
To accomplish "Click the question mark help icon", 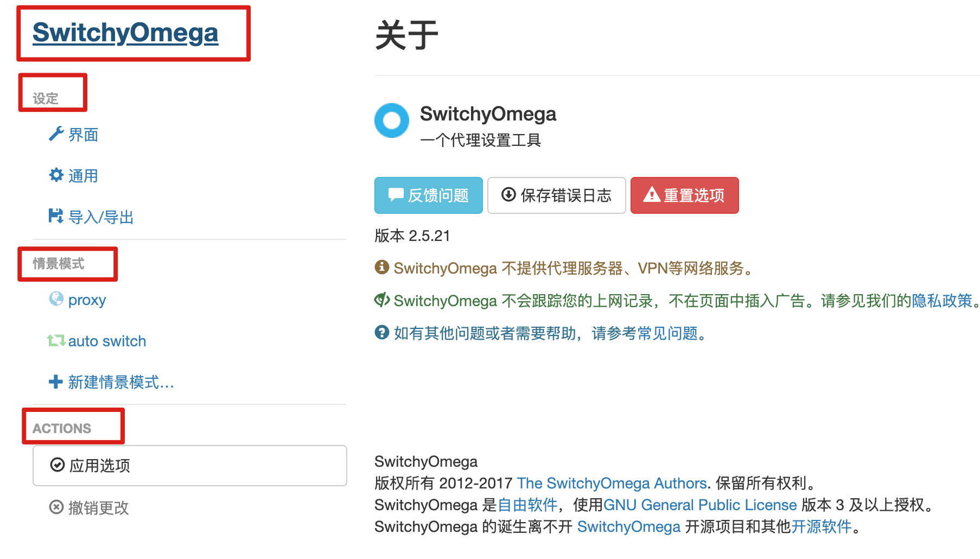I will pyautogui.click(x=382, y=332).
